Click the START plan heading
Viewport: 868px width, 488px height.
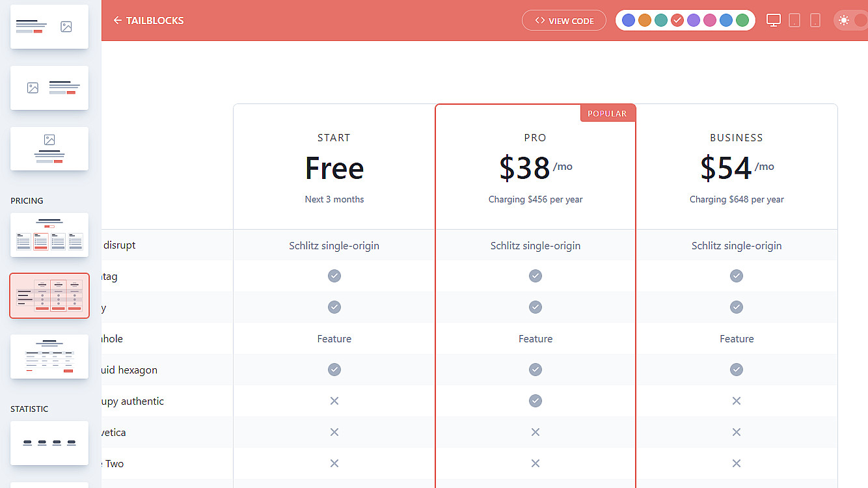[334, 138]
